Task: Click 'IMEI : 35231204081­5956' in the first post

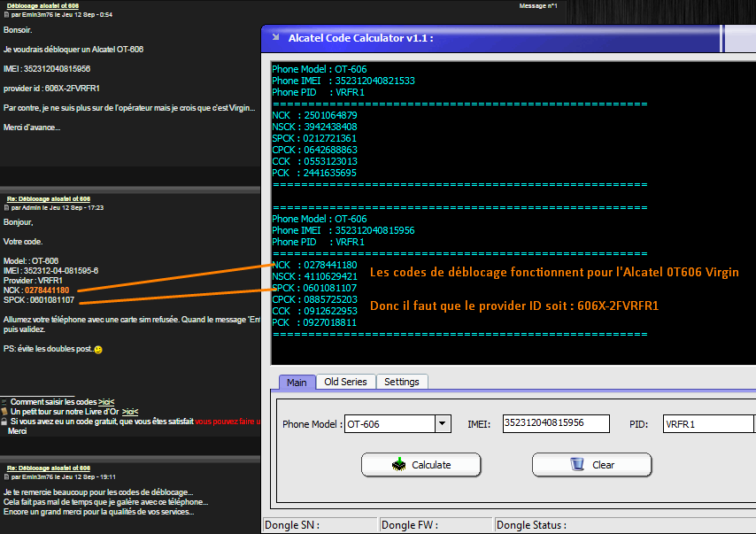Action: [x=47, y=69]
